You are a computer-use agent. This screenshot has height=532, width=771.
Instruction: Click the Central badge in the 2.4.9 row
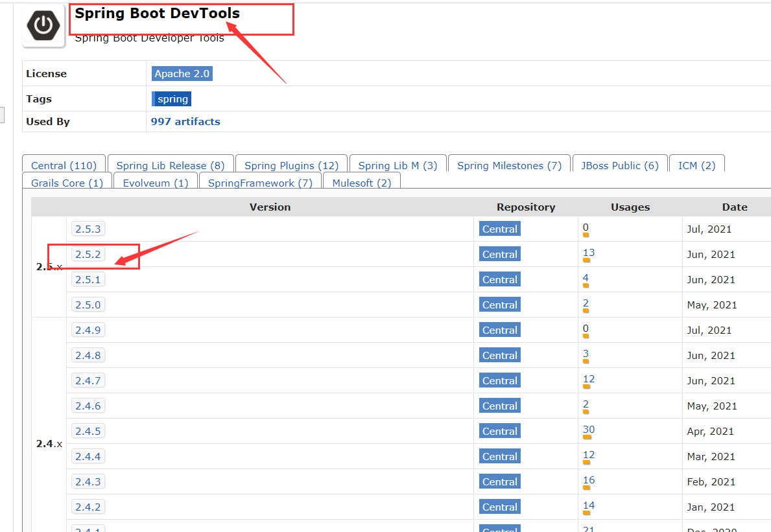tap(499, 330)
